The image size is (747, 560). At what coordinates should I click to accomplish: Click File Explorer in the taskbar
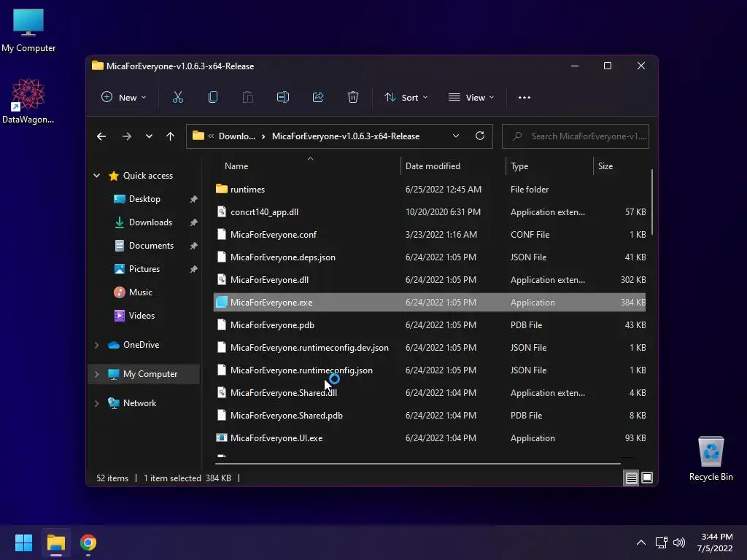pyautogui.click(x=55, y=542)
